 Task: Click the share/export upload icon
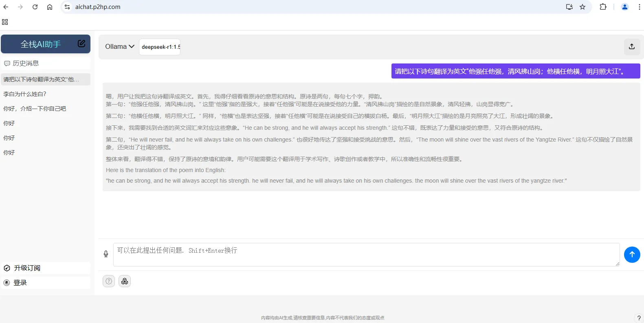tap(632, 47)
